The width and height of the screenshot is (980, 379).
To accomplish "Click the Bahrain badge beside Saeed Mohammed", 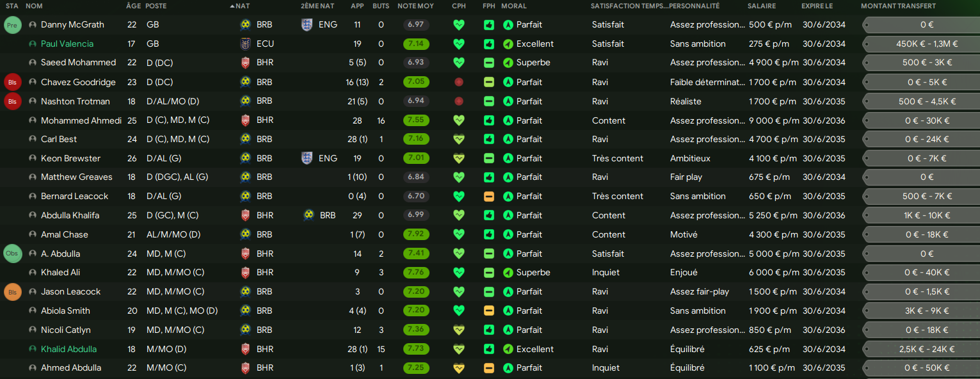I will coord(245,63).
